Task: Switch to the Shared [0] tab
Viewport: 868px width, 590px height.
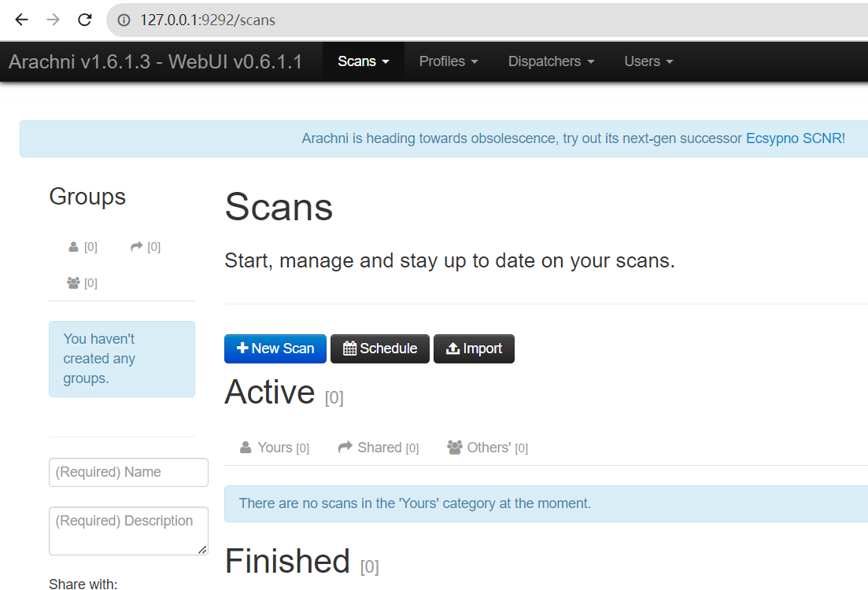Action: tap(379, 448)
